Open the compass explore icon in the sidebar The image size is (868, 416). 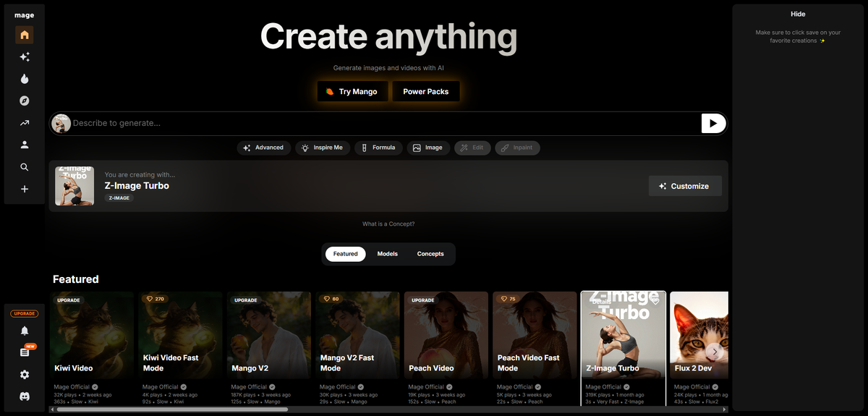[25, 101]
